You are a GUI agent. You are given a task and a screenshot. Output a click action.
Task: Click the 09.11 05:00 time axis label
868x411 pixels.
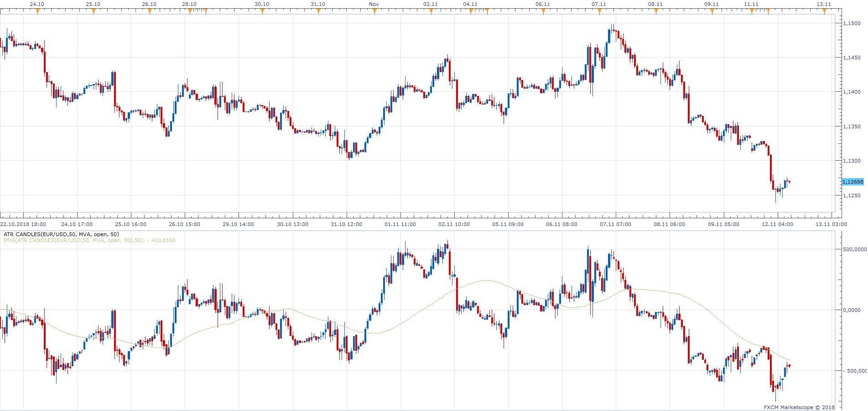point(724,224)
